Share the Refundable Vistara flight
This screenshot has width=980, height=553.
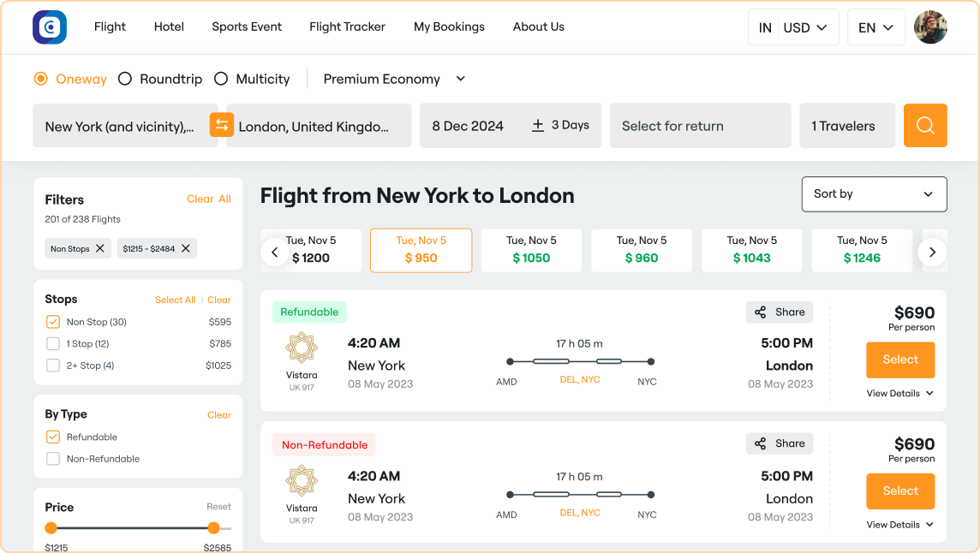point(780,312)
